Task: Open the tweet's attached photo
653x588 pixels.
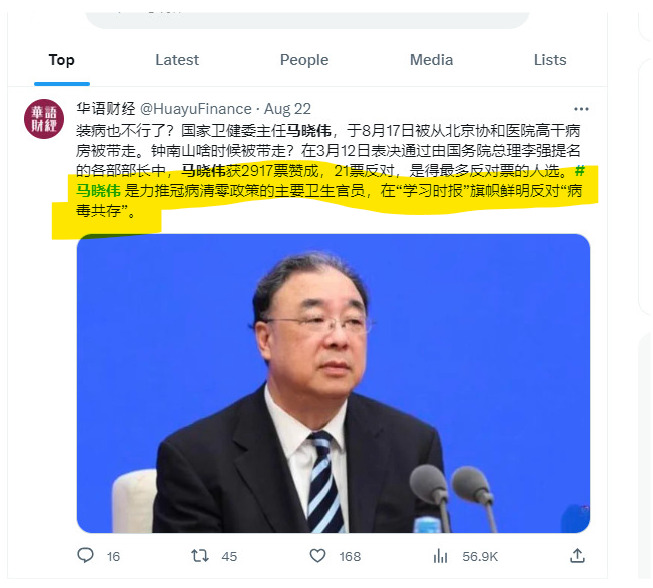Action: tap(333, 383)
